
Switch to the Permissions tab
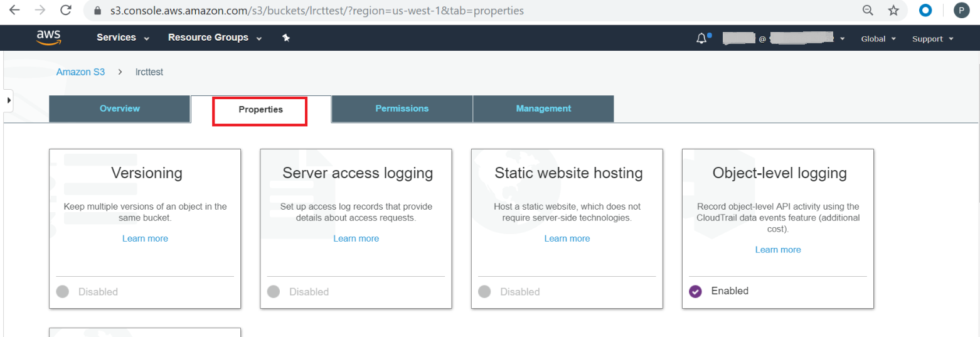pos(402,109)
